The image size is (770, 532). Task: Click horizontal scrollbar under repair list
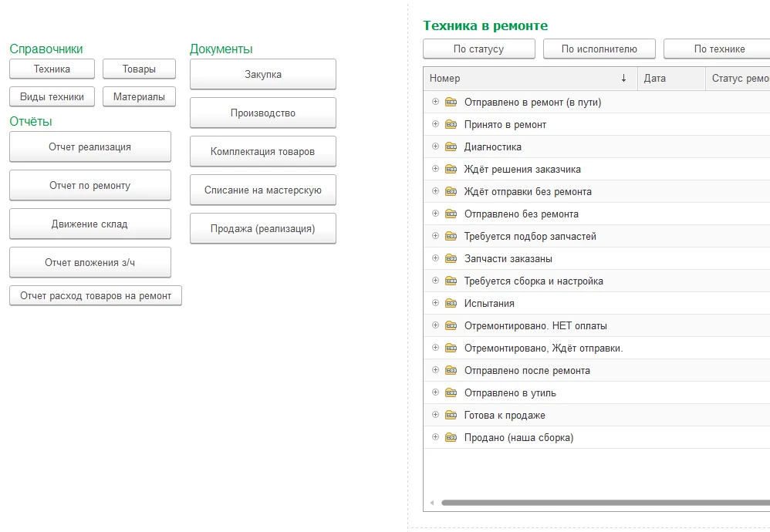(x=602, y=503)
